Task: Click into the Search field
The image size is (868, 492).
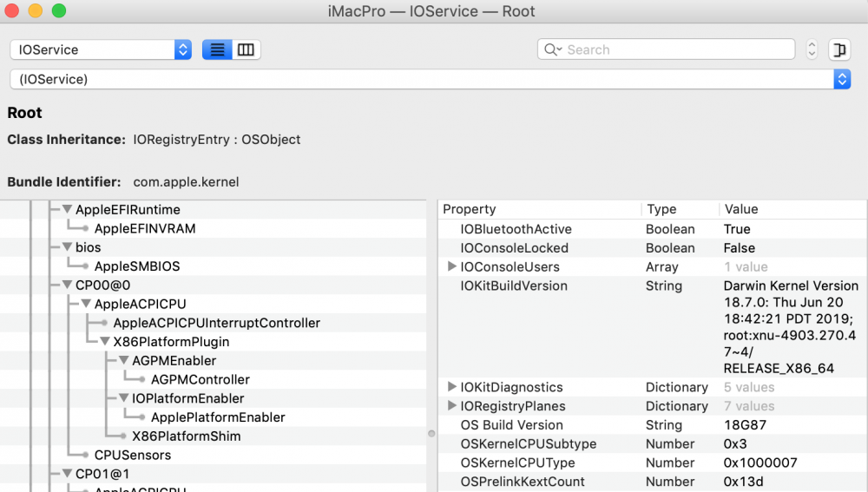Action: [666, 49]
